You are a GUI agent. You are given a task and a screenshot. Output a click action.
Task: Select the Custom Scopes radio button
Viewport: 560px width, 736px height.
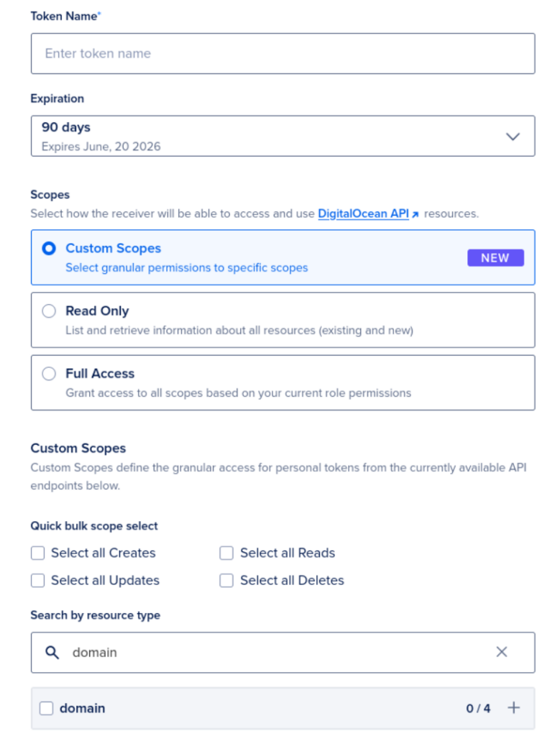[49, 249]
